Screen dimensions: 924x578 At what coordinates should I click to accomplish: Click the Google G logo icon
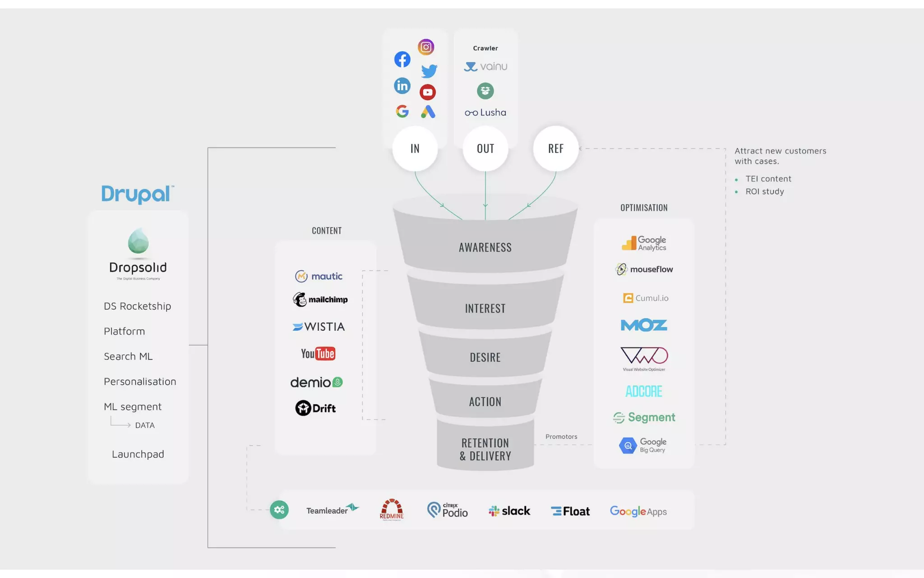[402, 111]
